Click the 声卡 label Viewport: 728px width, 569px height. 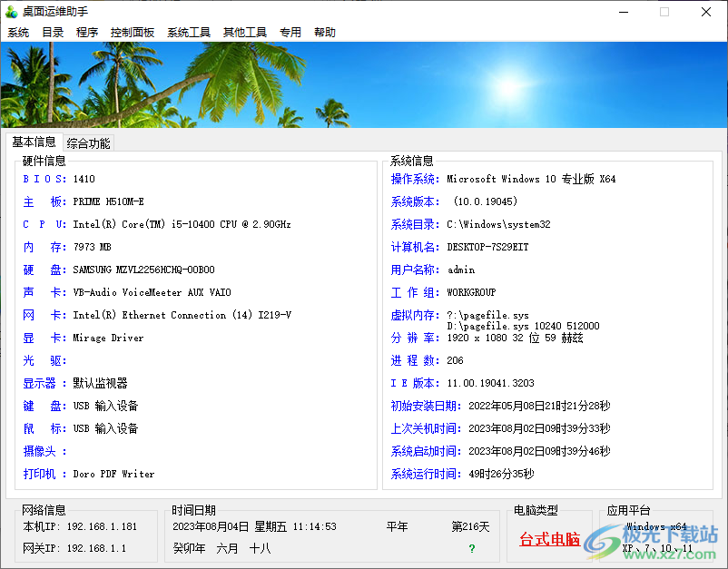click(44, 292)
